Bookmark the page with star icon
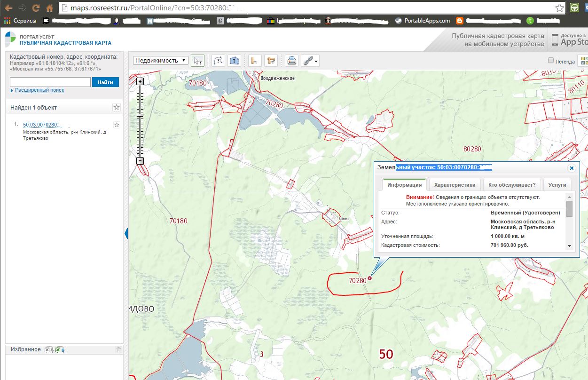 [x=559, y=8]
